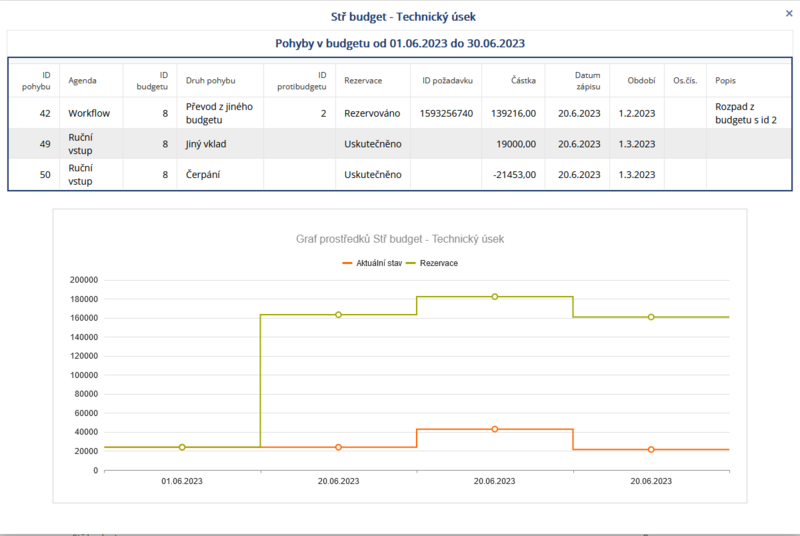Click Aktuální stav peak point near 43000
The image size is (800, 536).
pyautogui.click(x=494, y=429)
